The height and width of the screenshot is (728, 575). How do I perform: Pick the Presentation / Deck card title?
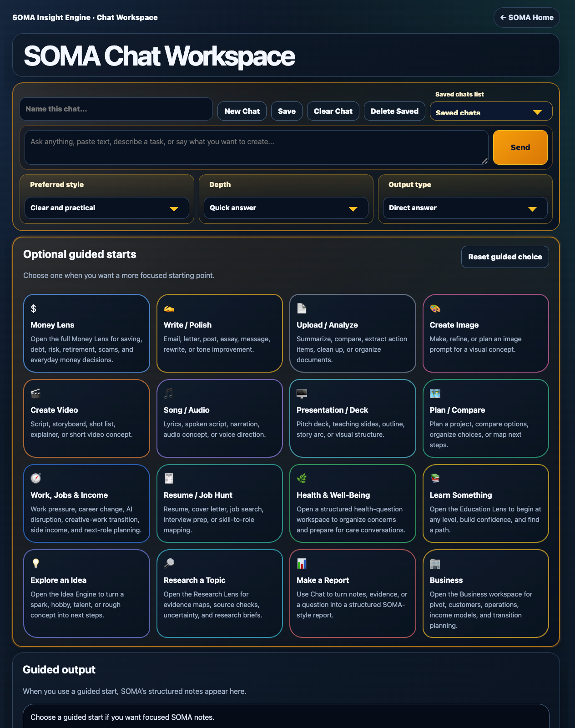[x=332, y=410]
